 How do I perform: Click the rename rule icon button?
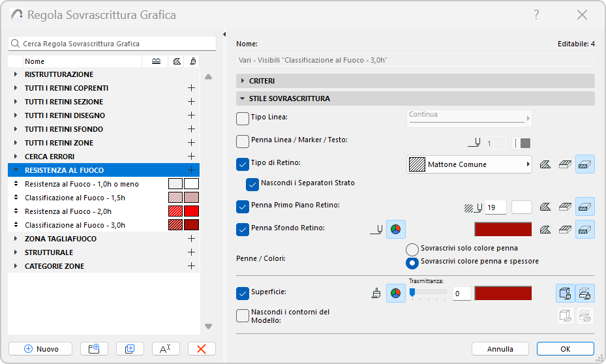tap(166, 349)
